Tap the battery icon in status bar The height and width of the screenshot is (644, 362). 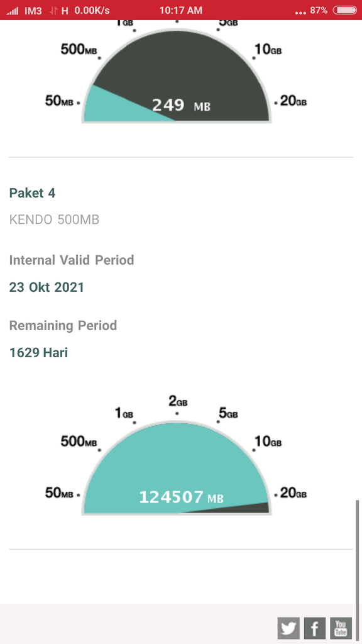click(345, 10)
